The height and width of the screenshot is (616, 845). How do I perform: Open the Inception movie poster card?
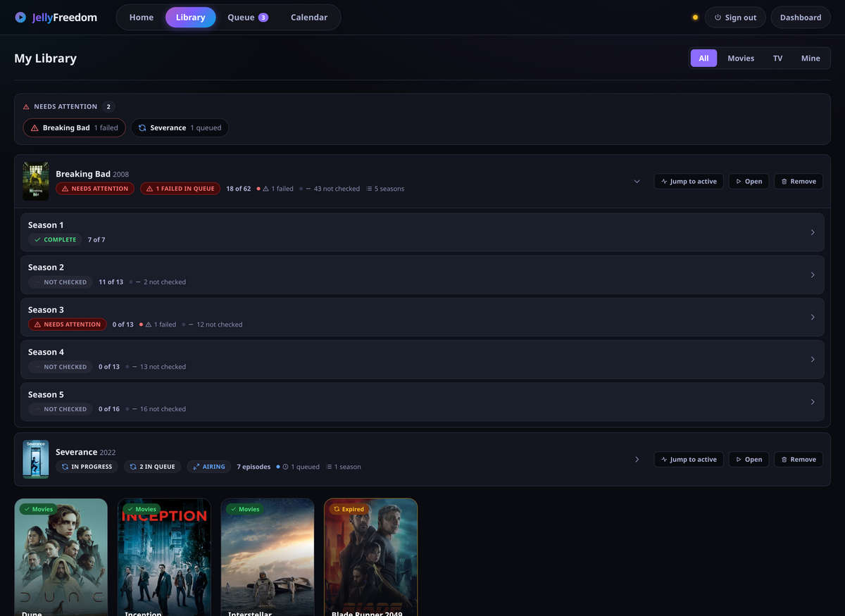165,557
